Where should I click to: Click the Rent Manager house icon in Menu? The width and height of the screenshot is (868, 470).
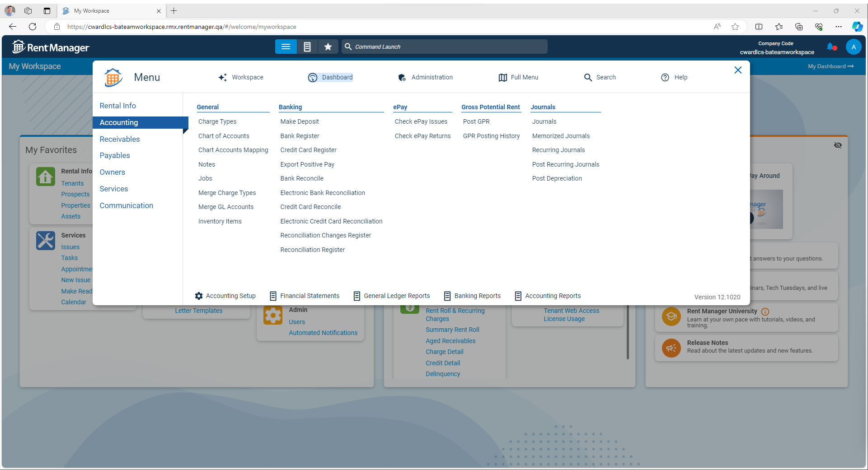[113, 77]
